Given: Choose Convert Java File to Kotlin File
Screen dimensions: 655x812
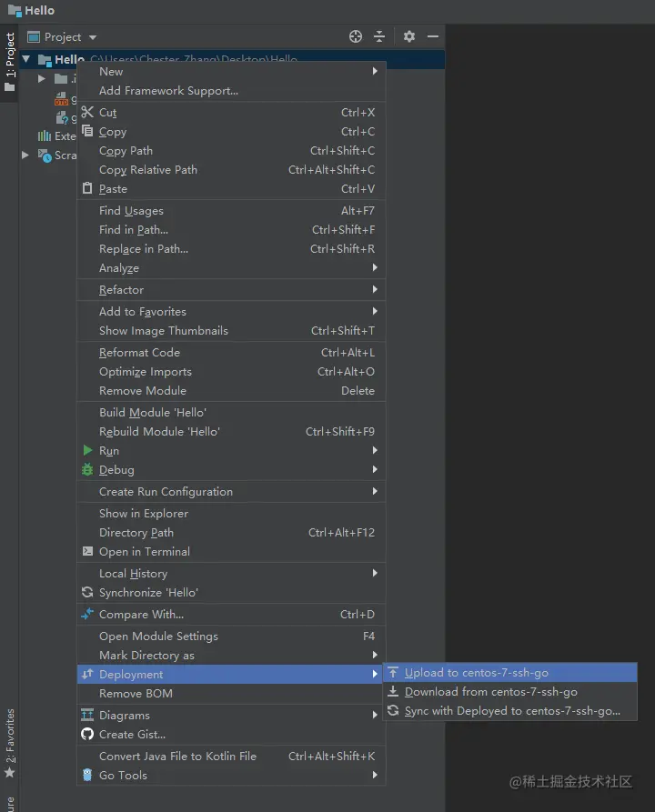Looking at the screenshot, I should (231, 756).
